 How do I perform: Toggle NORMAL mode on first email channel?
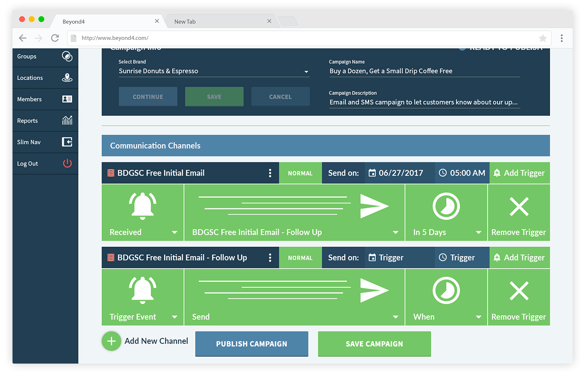point(300,173)
